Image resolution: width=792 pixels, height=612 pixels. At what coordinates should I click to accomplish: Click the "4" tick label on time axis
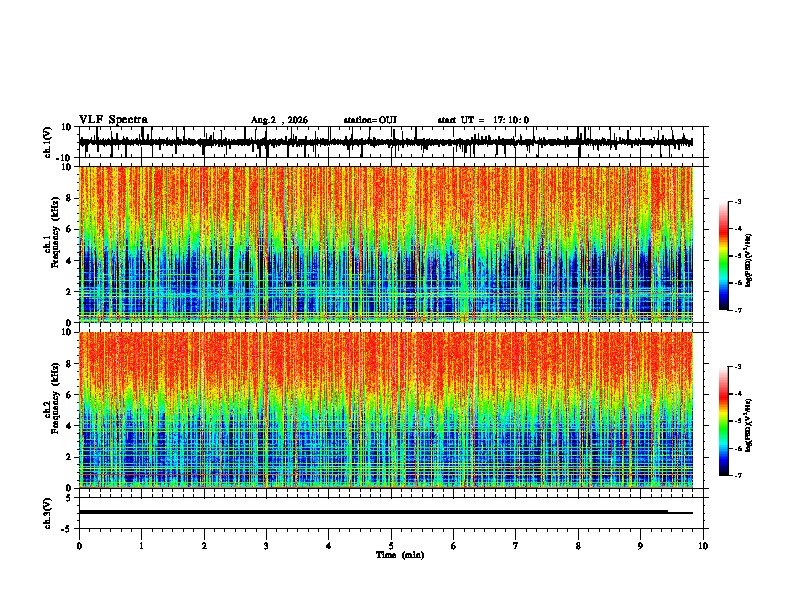(x=329, y=546)
